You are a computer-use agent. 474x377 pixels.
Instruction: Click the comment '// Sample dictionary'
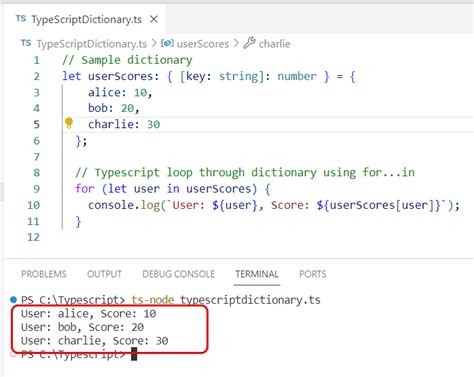coord(127,60)
